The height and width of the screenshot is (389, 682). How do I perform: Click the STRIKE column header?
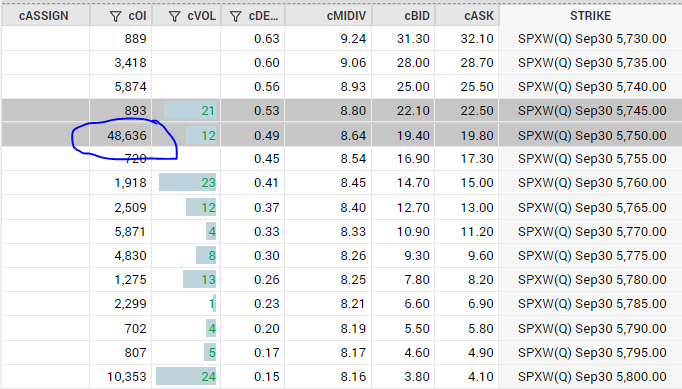coord(590,16)
